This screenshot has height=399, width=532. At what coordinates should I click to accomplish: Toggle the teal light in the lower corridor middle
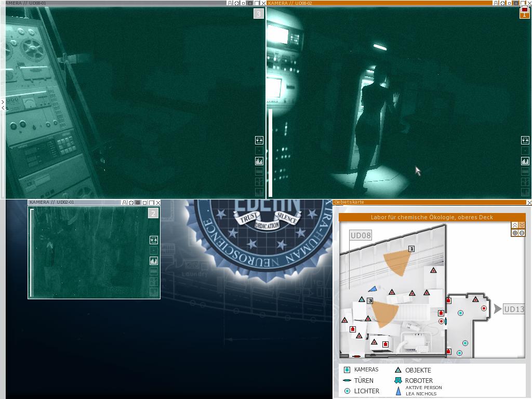(465, 343)
